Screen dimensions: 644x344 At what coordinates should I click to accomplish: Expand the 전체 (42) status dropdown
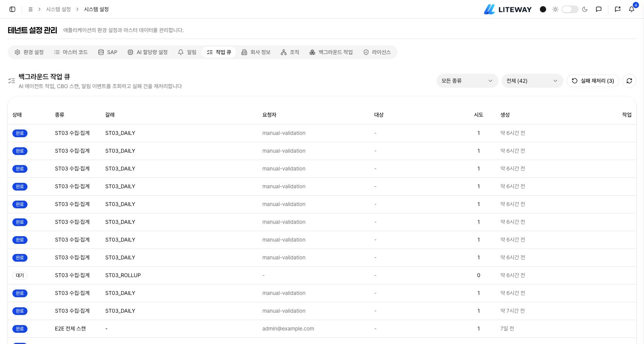coord(532,81)
